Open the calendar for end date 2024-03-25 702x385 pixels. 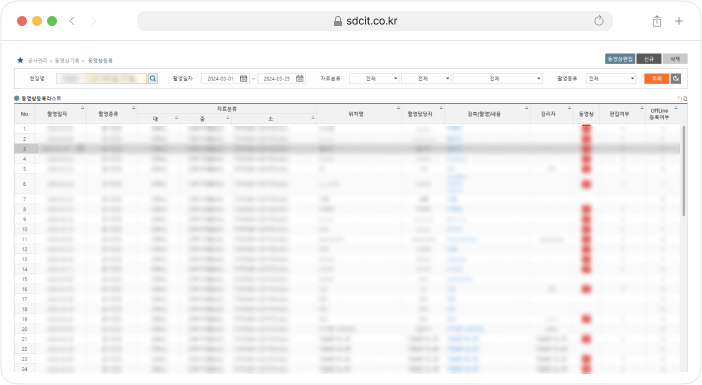point(300,78)
